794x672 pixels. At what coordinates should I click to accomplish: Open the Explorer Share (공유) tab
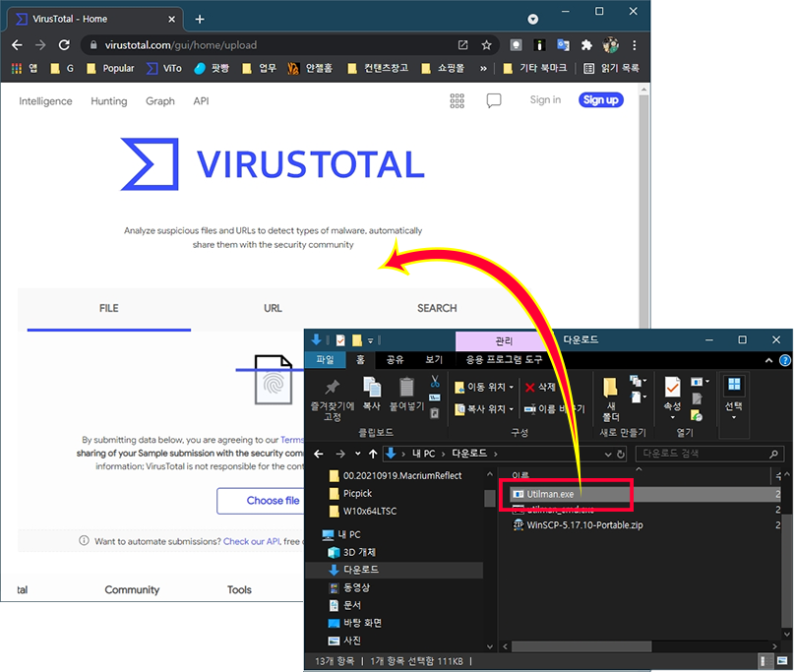(x=395, y=359)
